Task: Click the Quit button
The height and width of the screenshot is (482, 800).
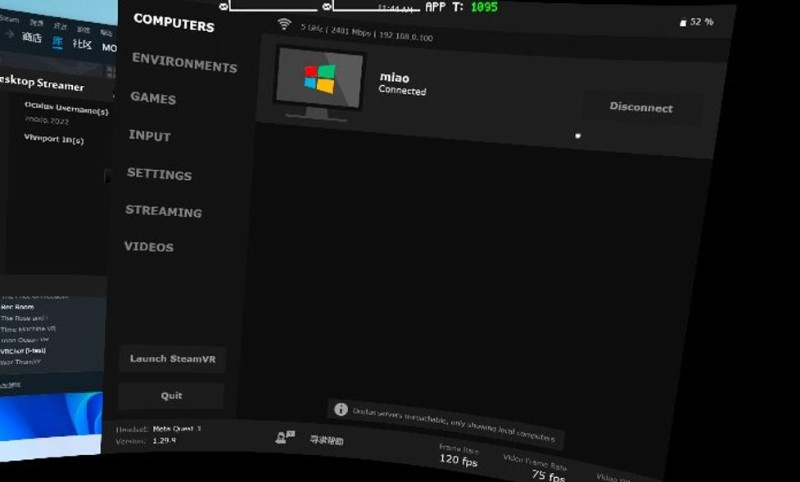Action: point(171,395)
